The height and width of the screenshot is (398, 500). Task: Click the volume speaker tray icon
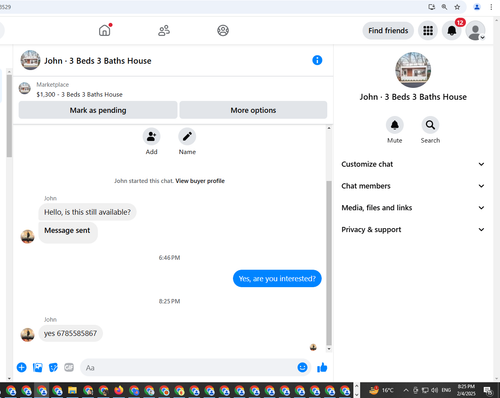click(x=434, y=390)
